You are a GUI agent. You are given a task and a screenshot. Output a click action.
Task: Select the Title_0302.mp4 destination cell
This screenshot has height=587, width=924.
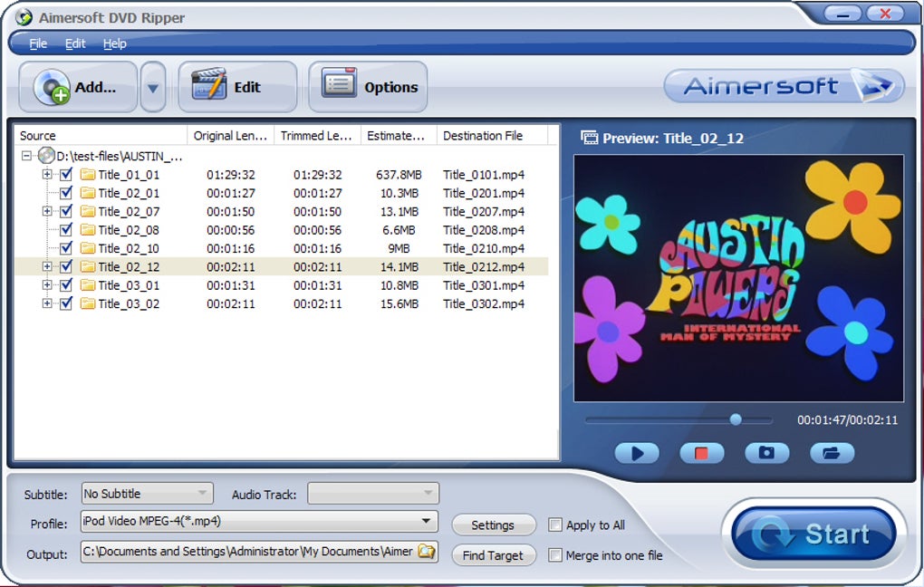click(x=484, y=303)
